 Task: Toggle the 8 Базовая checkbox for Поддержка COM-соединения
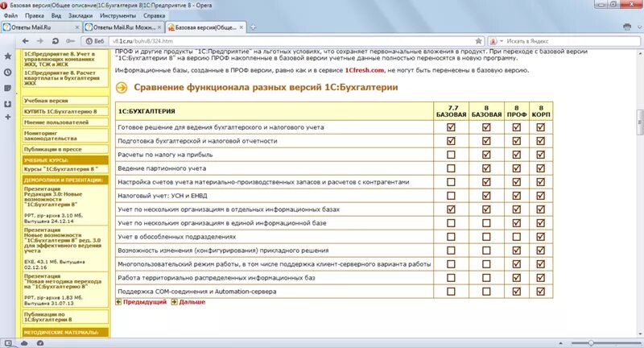click(x=486, y=292)
